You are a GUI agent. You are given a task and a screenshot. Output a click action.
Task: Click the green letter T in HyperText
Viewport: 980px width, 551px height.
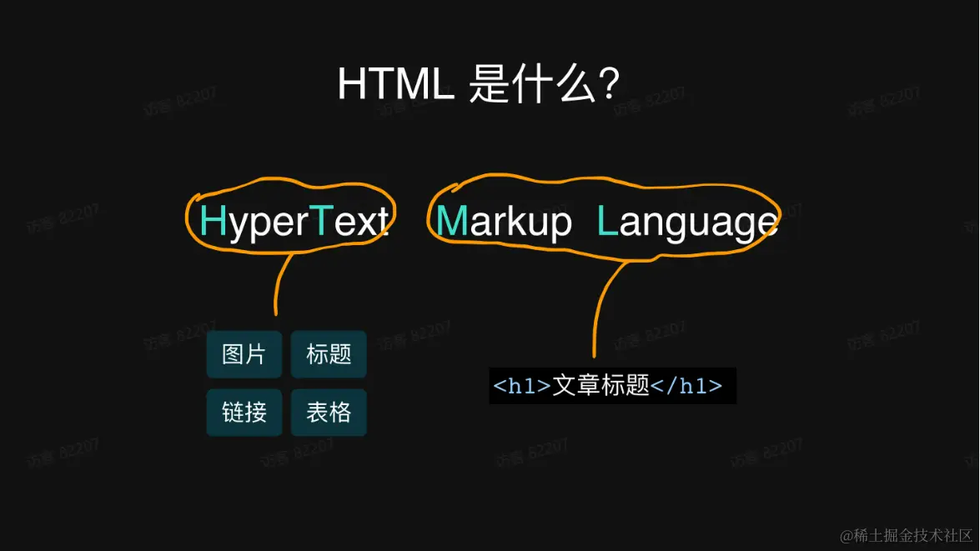coord(322,221)
